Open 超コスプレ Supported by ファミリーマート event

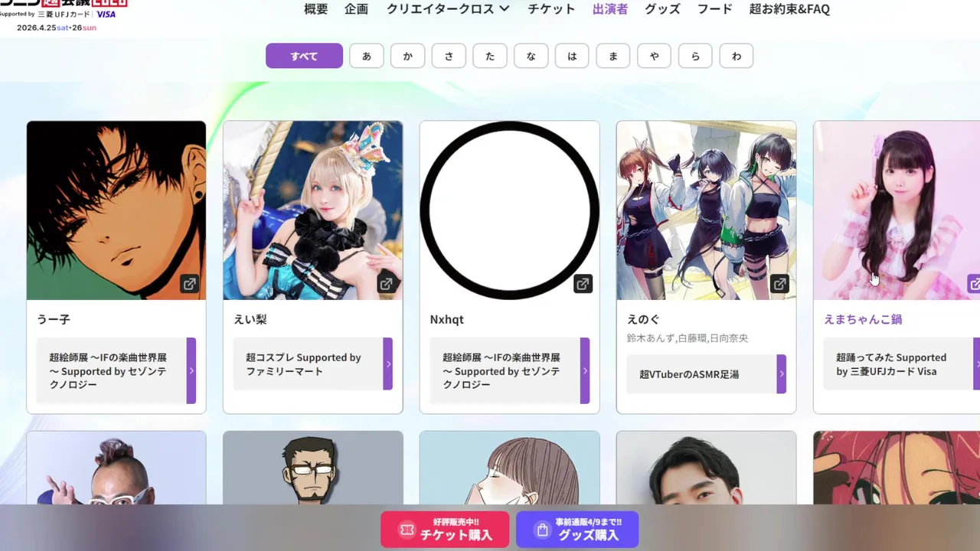312,364
